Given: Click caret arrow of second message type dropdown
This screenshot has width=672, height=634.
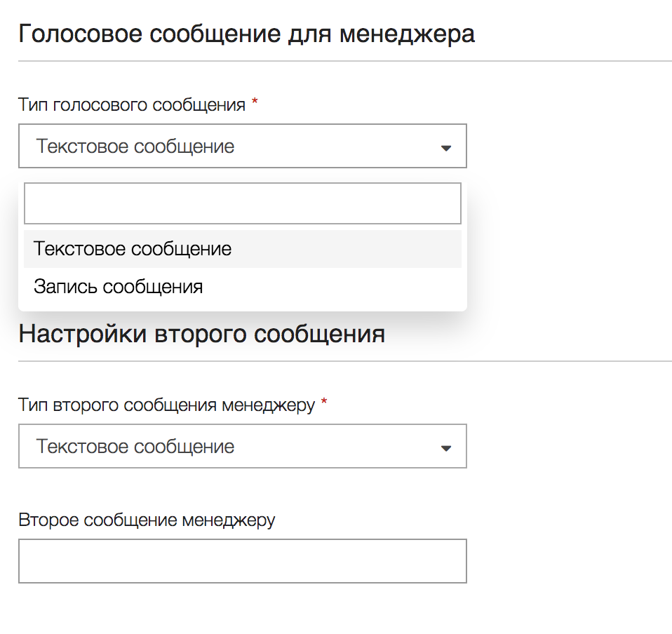Looking at the screenshot, I should (x=446, y=449).
